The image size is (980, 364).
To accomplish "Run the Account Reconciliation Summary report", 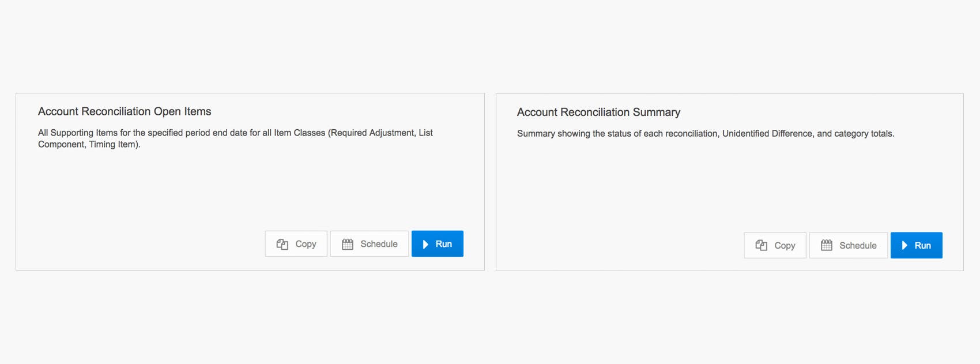I will [917, 245].
